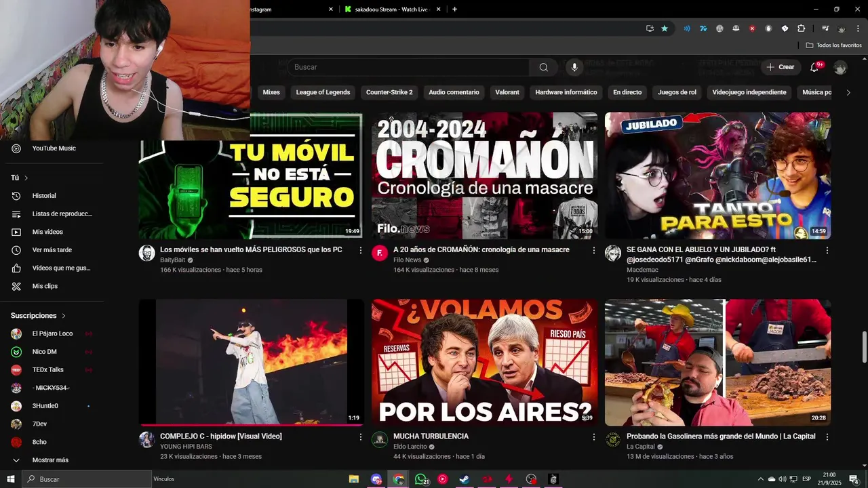Open YouTube Music from sidebar
This screenshot has width=868, height=488.
(54, 148)
